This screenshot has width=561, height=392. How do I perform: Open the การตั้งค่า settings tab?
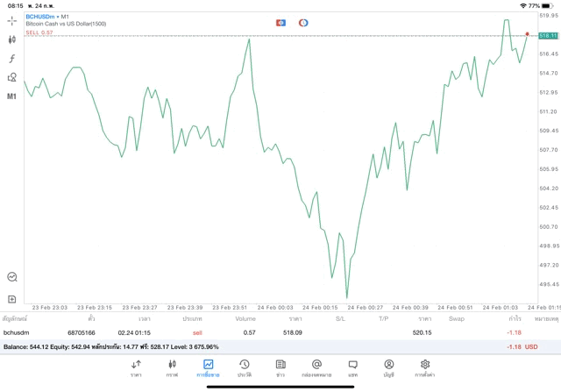pyautogui.click(x=425, y=367)
